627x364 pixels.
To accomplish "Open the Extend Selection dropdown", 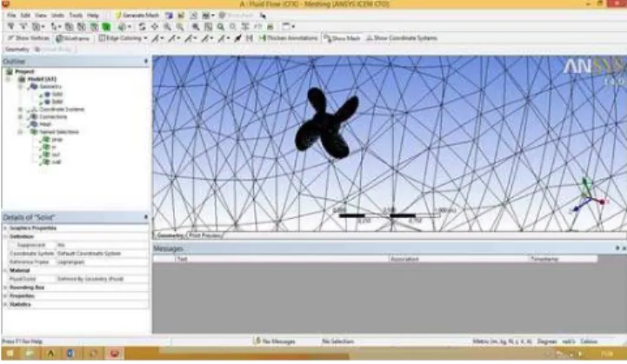I will tap(124, 27).
